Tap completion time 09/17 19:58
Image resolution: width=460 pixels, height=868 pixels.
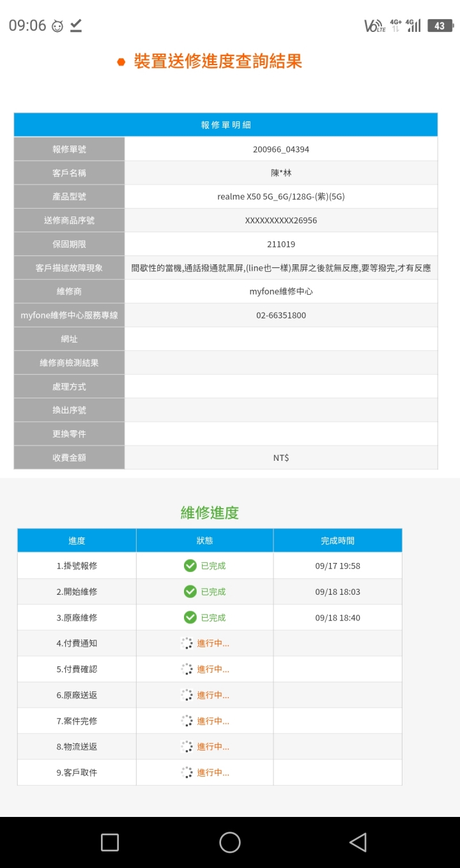pyautogui.click(x=337, y=565)
